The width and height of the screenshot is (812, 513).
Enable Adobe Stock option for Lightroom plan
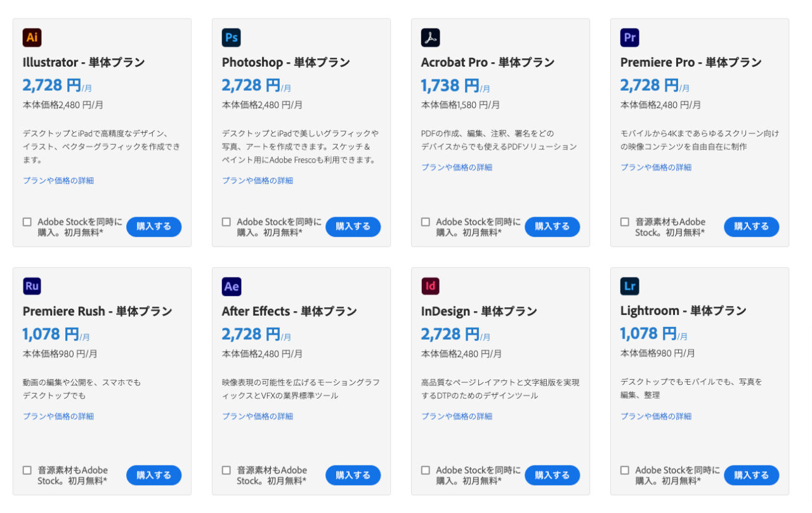pos(624,470)
